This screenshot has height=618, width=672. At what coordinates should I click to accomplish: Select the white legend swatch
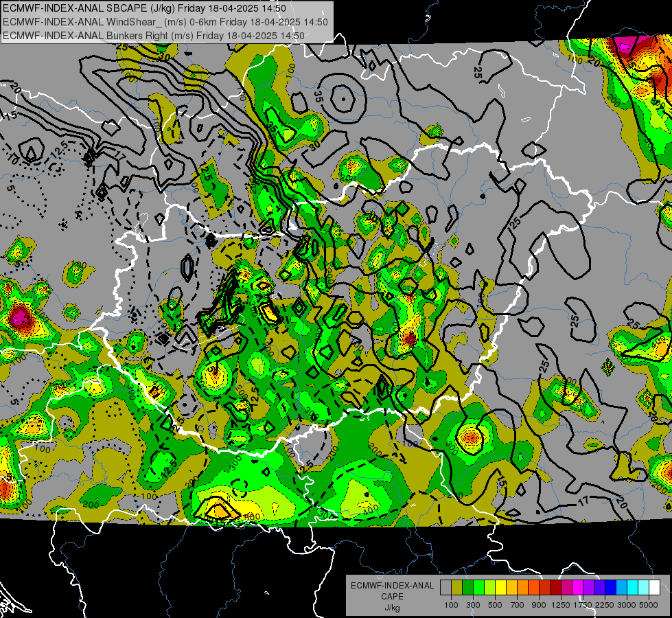click(x=654, y=588)
